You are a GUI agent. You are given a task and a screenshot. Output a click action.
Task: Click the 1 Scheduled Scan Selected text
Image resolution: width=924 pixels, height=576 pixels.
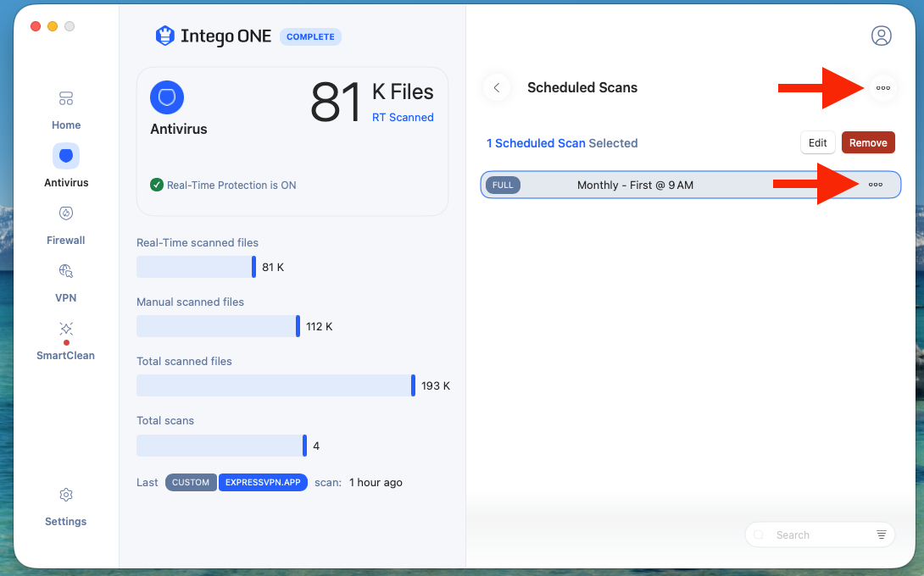(x=561, y=143)
